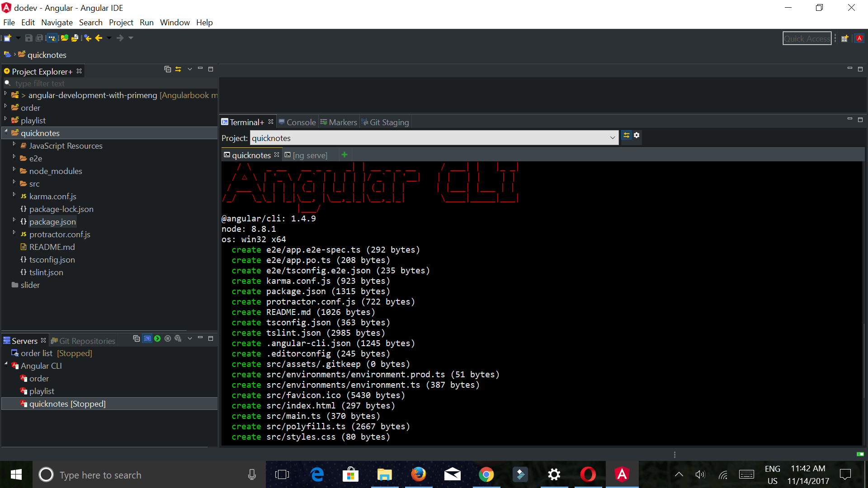Expand the node_modules folder

click(14, 171)
